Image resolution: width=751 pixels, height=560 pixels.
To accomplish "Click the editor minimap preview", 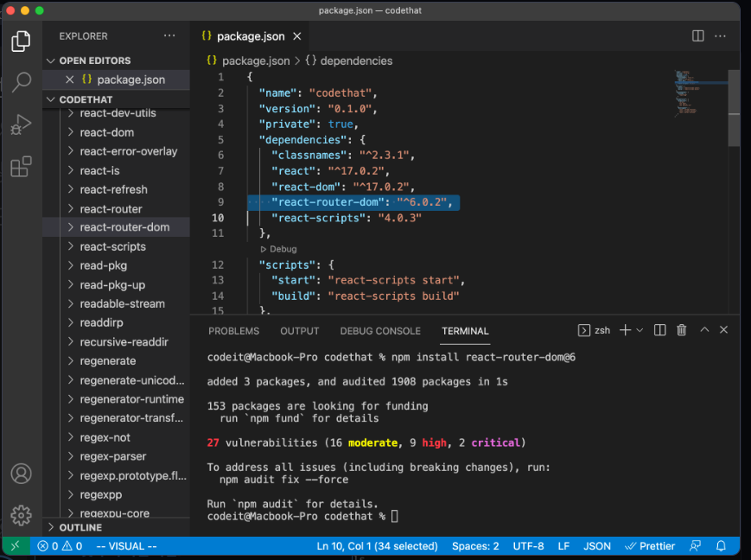I will (x=699, y=93).
